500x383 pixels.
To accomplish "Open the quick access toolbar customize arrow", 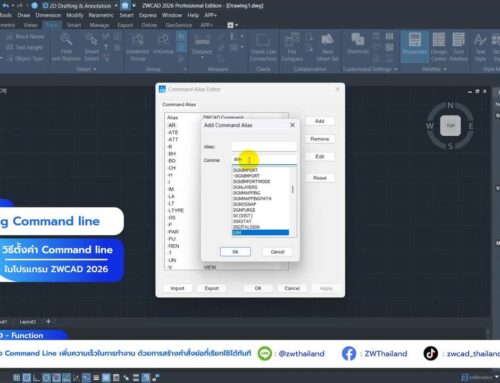I will [134, 6].
